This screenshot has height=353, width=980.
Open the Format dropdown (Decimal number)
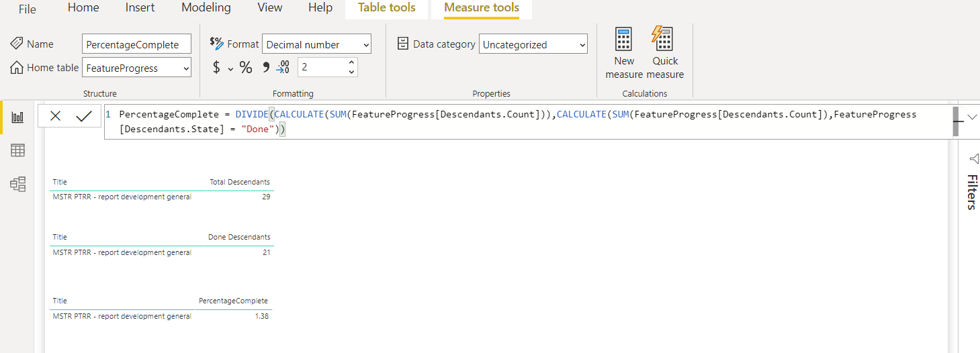click(316, 44)
